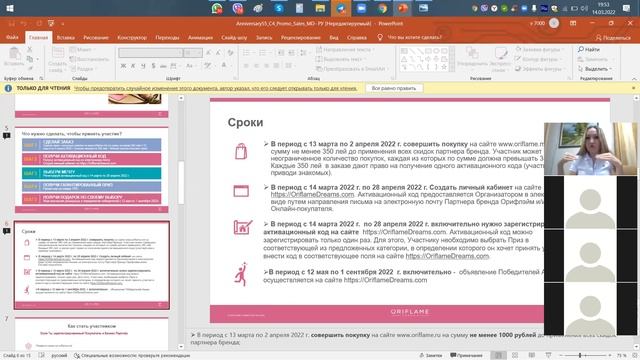Select the triangle shape in shapes gallery
This screenshot has height=360, width=640.
[x=404, y=59]
